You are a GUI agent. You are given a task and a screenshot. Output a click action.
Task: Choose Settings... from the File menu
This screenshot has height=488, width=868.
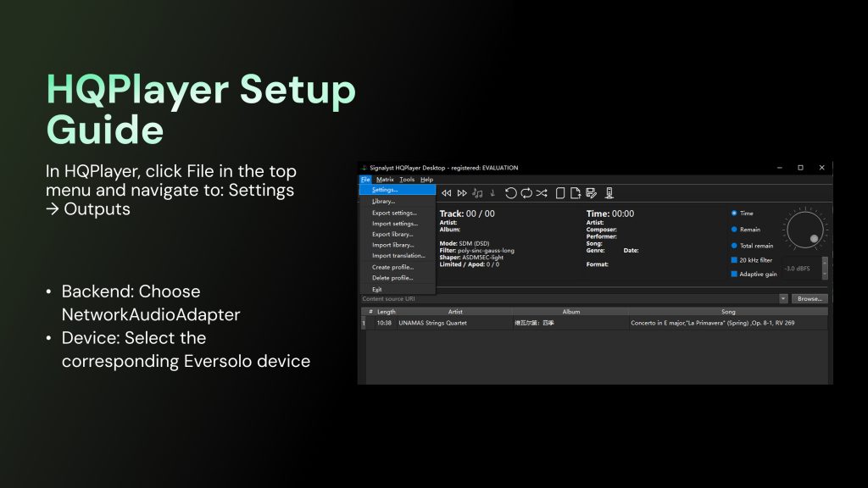coord(385,190)
